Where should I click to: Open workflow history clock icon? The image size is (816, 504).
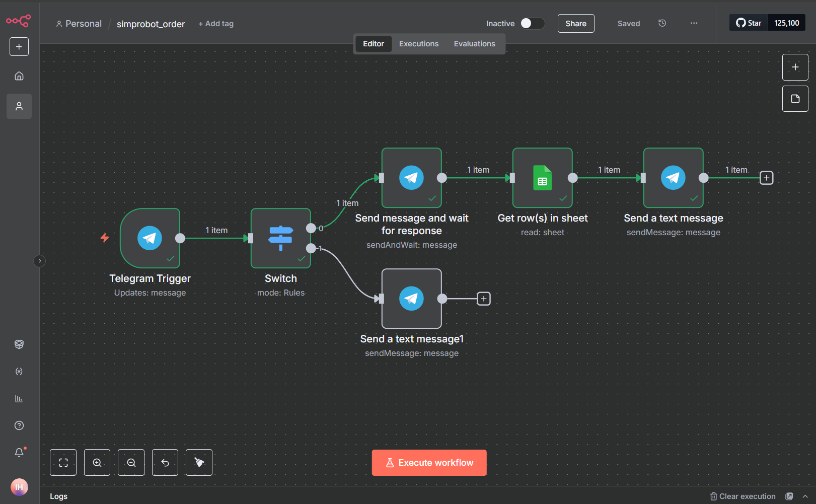[x=662, y=23]
